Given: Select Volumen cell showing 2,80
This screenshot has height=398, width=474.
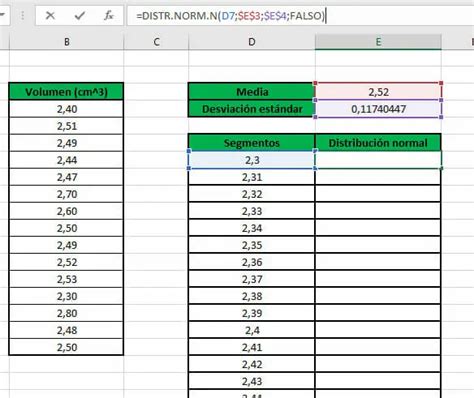Looking at the screenshot, I should [66, 313].
